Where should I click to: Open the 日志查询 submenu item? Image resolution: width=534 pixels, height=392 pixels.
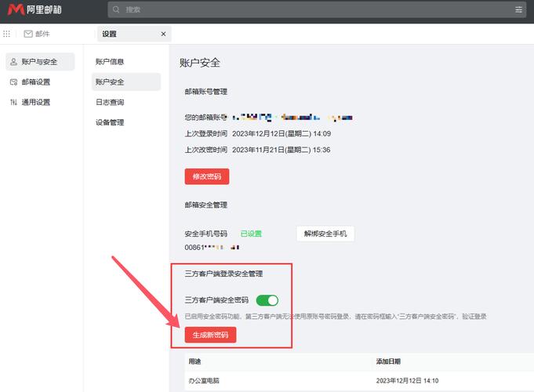[x=126, y=102]
